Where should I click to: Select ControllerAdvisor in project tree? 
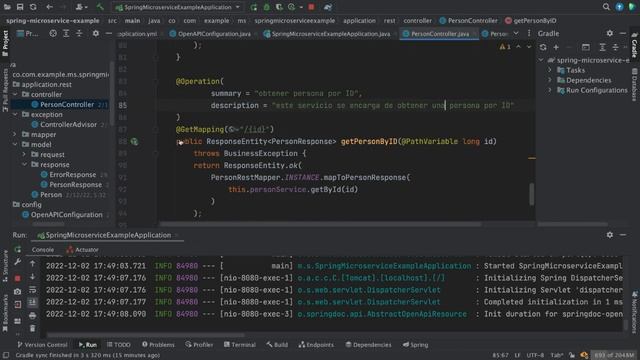coord(68,124)
